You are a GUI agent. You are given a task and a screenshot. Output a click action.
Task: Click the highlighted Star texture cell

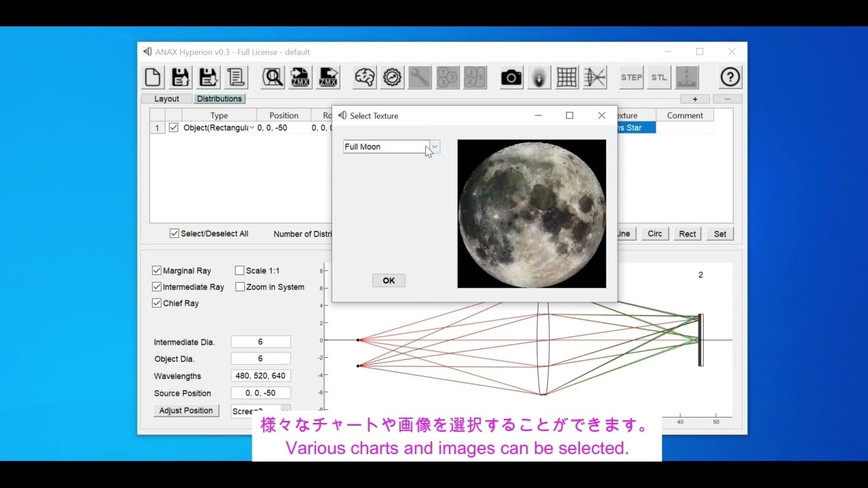636,127
